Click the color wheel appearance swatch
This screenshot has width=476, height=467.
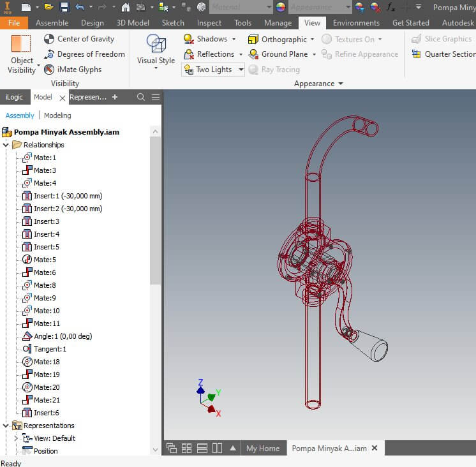[281, 6]
